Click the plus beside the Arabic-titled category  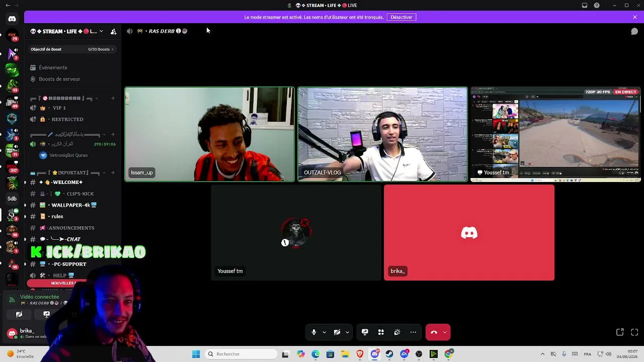tap(113, 135)
